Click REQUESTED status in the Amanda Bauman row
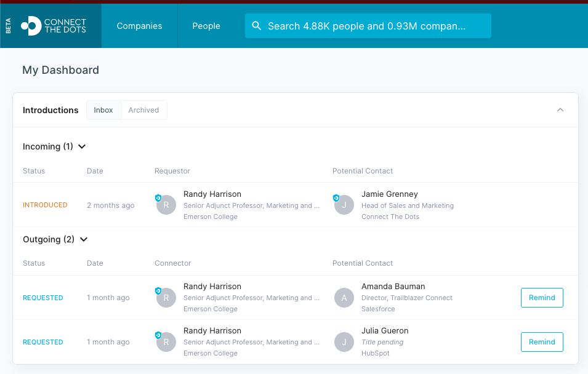This screenshot has height=374, width=588. coord(42,298)
